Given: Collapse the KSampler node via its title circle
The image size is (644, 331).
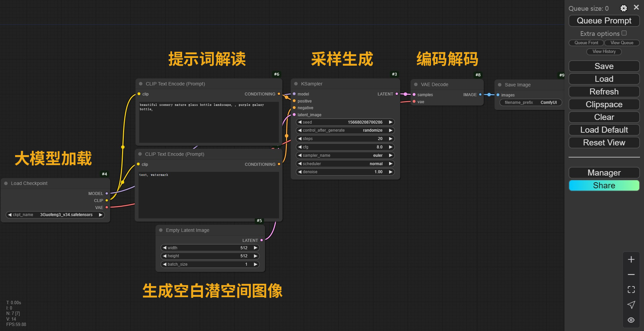Looking at the screenshot, I should [295, 84].
